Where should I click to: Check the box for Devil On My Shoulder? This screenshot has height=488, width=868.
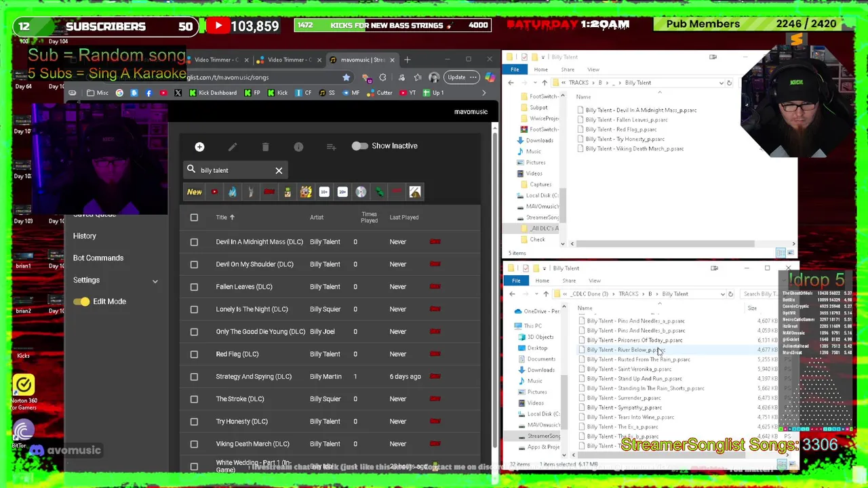click(194, 264)
